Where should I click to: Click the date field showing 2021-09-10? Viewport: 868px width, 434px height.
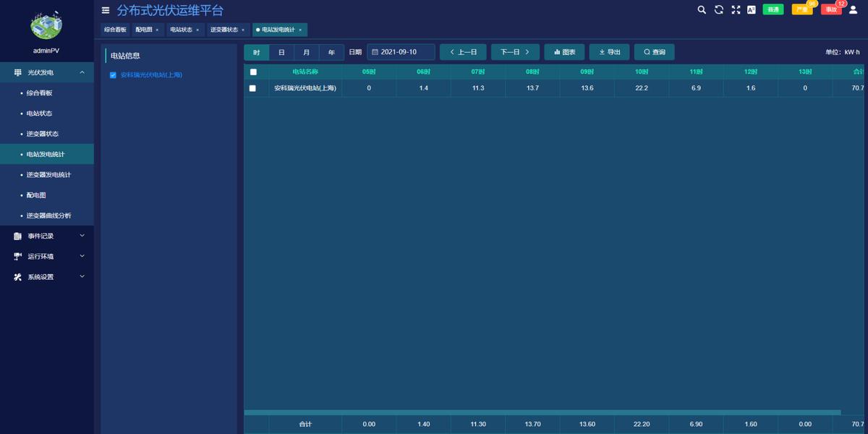(401, 52)
